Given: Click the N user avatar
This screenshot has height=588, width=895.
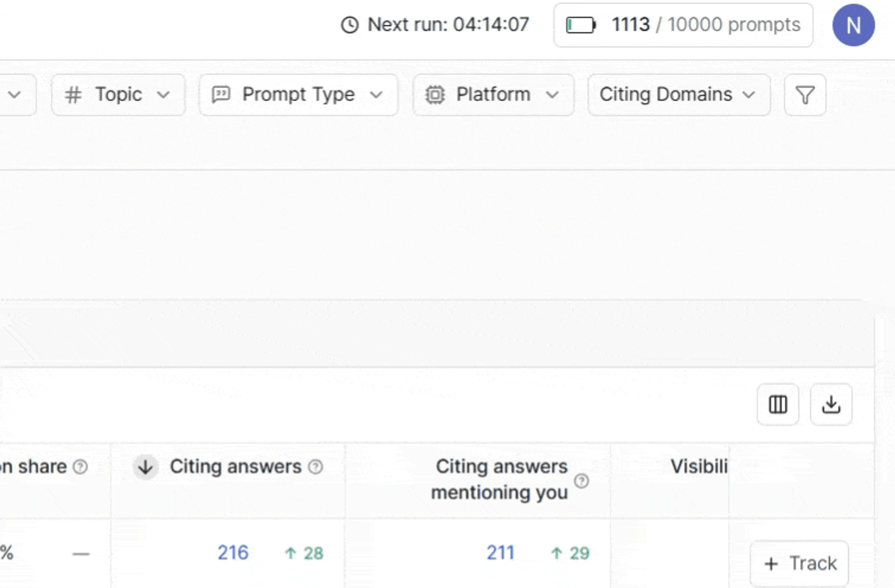Looking at the screenshot, I should (854, 25).
